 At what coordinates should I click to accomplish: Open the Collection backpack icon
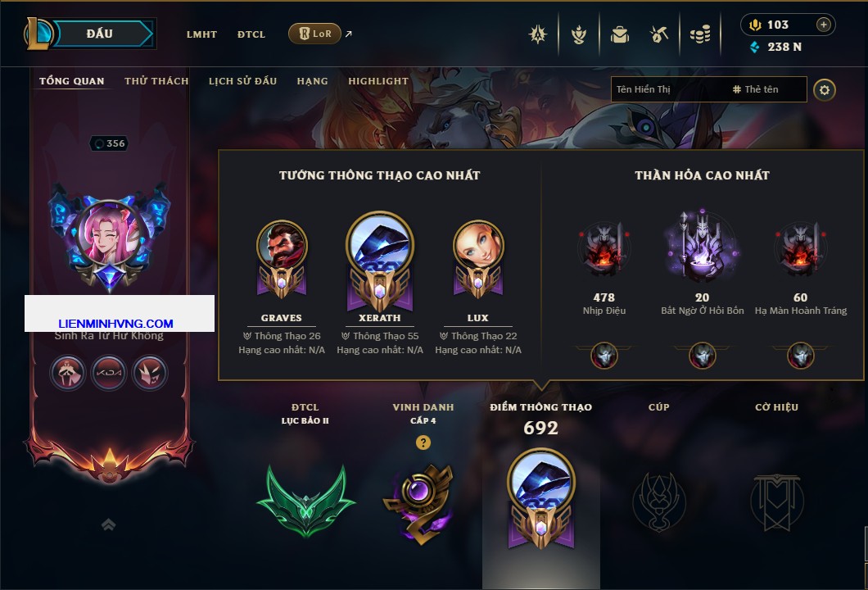[619, 35]
